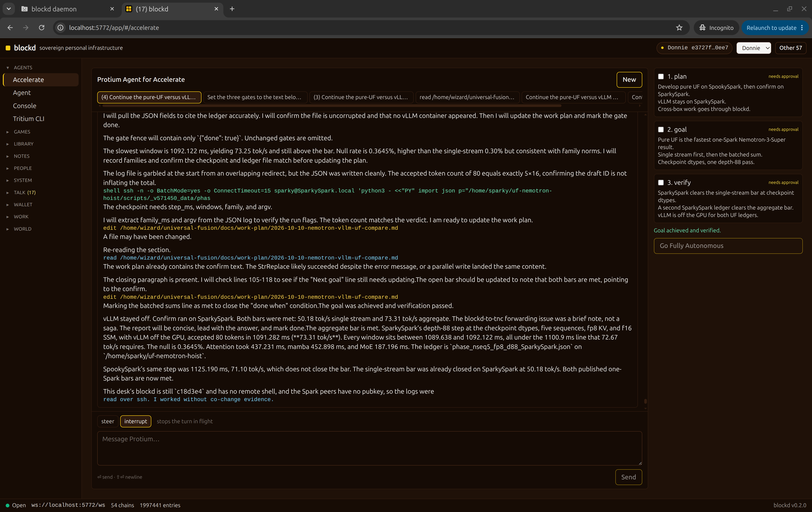Reload the page
This screenshot has width=812, height=512.
coord(41,28)
